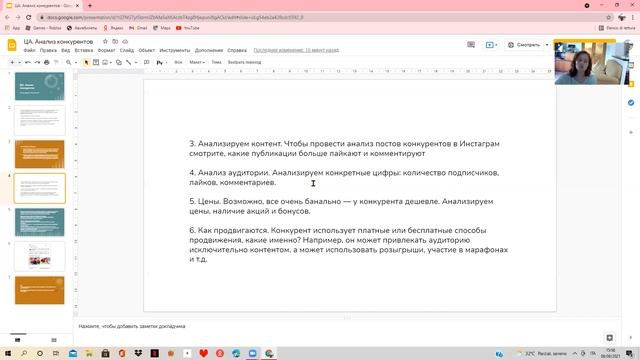The width and height of the screenshot is (640, 360).
Task: Expand the input tools dropdown arrow
Action: pyautogui.click(x=166, y=62)
